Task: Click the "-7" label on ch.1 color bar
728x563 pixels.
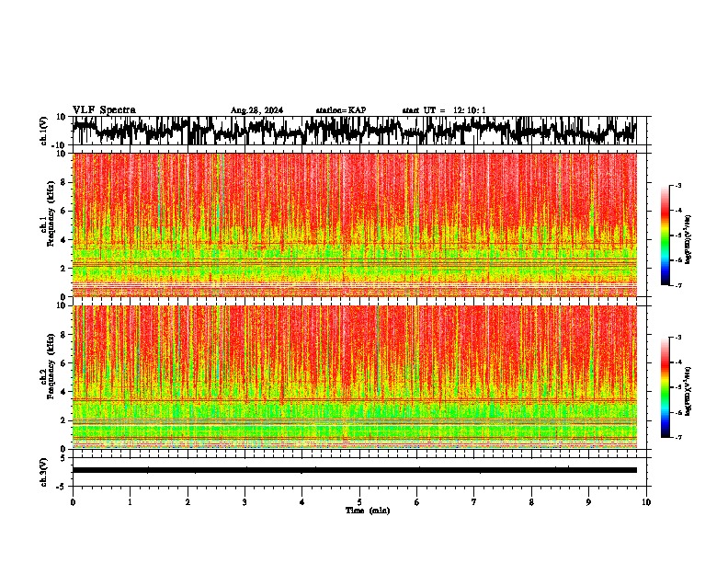Action: (678, 286)
